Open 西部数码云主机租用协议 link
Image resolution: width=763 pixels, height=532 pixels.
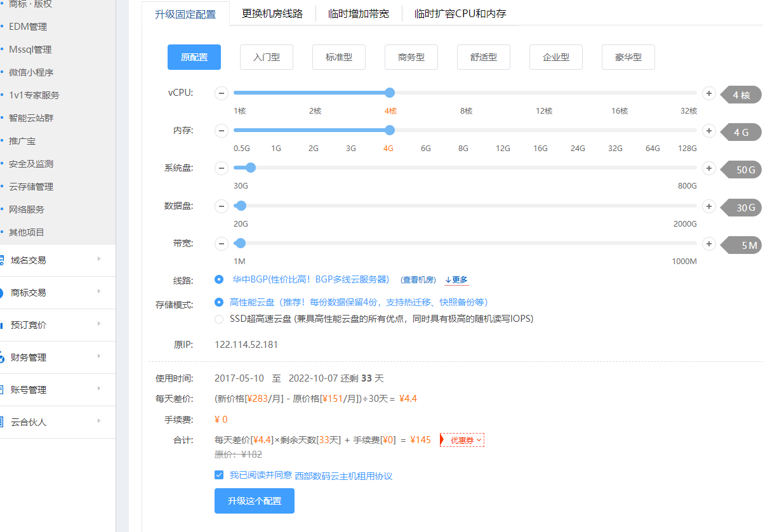point(343,475)
